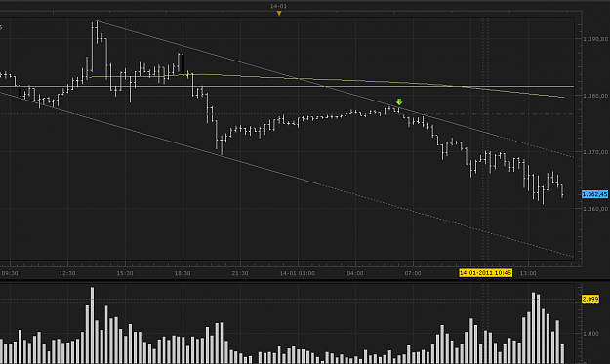Click the 15:30 time axis label
Image resolution: width=610 pixels, height=364 pixels.
pos(125,273)
